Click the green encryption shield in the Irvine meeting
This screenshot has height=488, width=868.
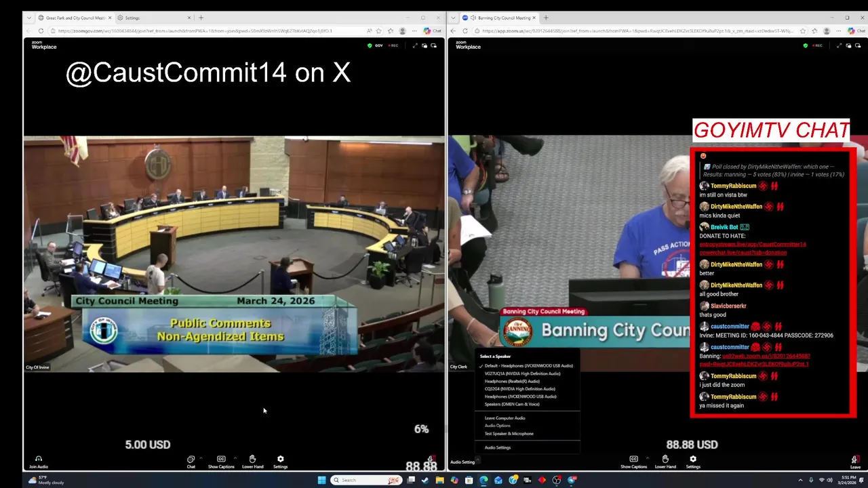click(x=370, y=45)
